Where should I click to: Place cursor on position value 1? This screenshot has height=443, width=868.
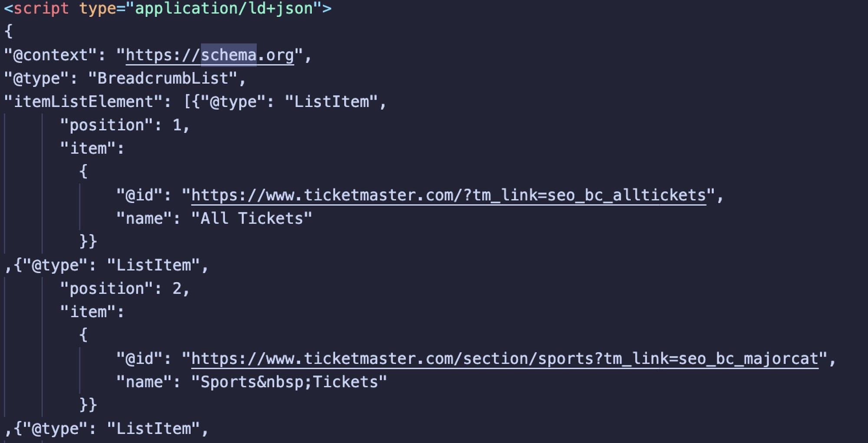pos(177,126)
